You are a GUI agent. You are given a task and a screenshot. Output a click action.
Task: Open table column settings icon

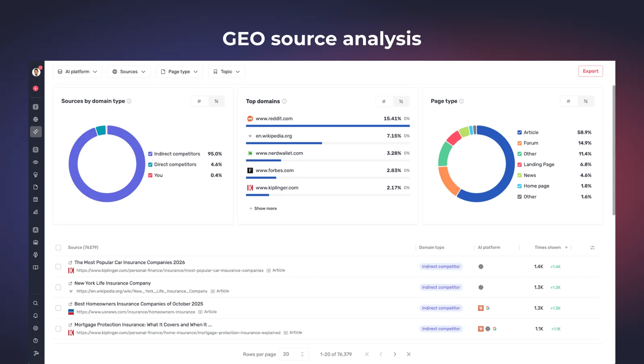pos(592,248)
